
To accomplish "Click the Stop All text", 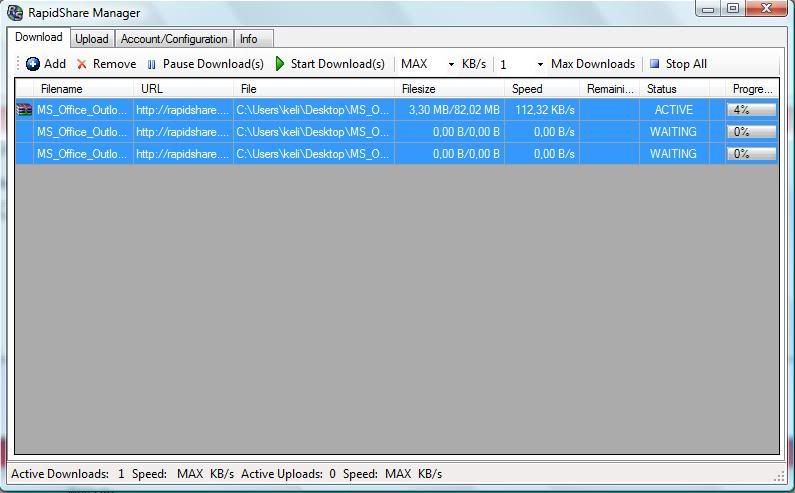I will [x=686, y=64].
